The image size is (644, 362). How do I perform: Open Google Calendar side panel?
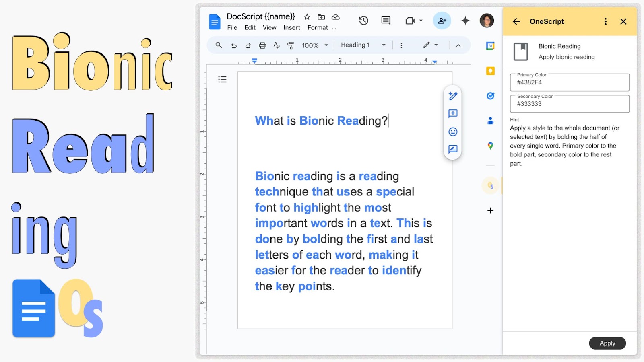[x=490, y=46]
